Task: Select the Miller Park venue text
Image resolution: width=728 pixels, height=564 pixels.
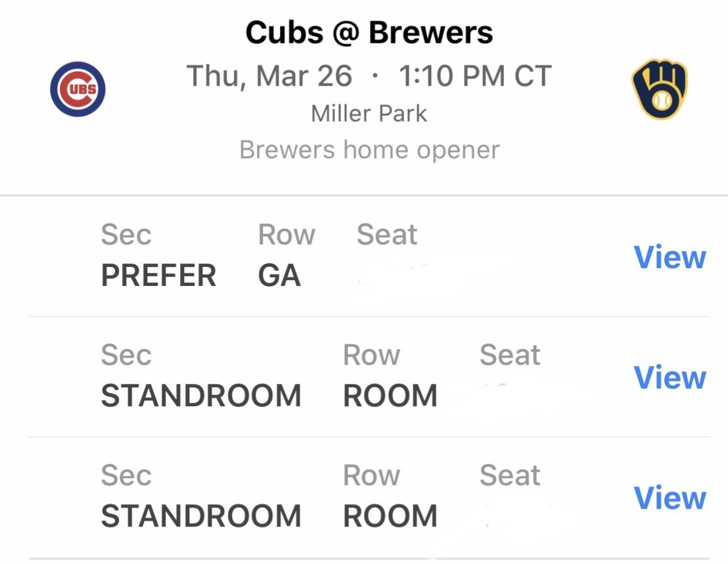Action: click(x=369, y=114)
